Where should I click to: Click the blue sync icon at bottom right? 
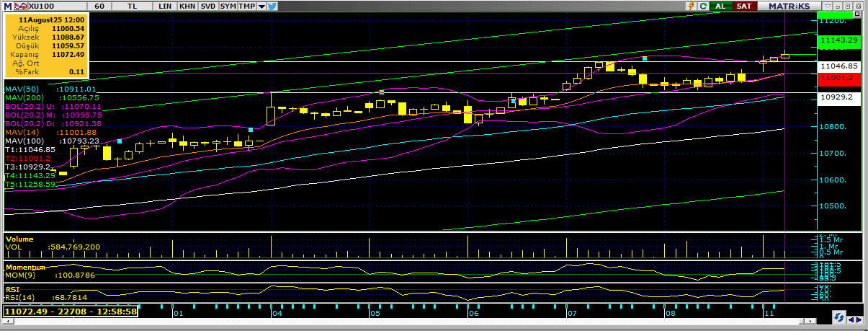click(x=838, y=317)
